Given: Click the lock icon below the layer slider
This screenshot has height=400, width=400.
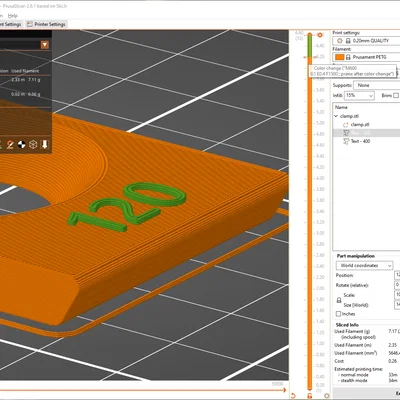Looking at the screenshot, I should click(310, 396).
